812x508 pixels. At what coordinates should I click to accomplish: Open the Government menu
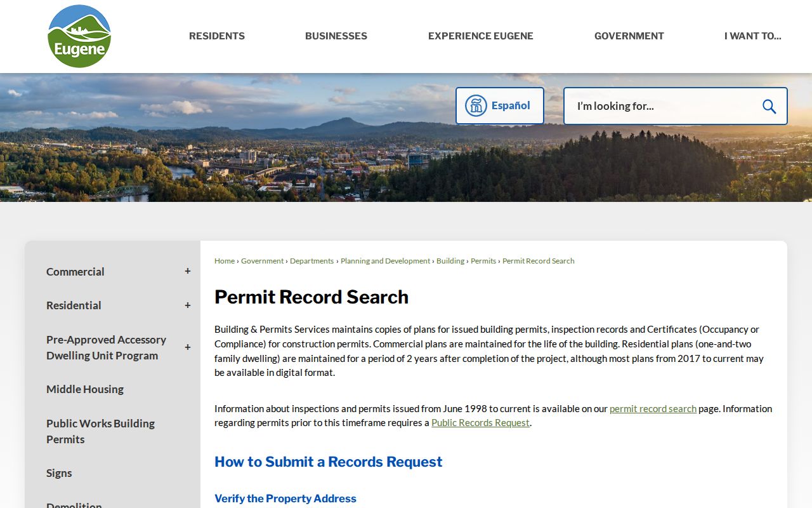pyautogui.click(x=629, y=36)
